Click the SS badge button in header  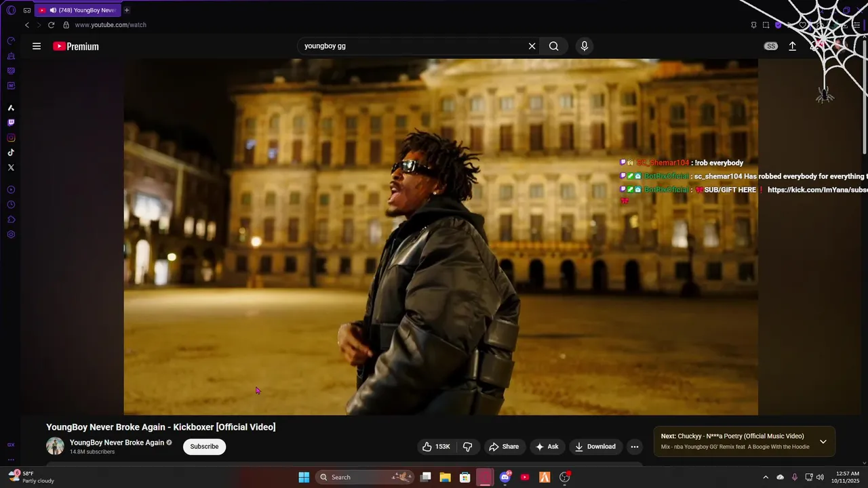coord(771,46)
